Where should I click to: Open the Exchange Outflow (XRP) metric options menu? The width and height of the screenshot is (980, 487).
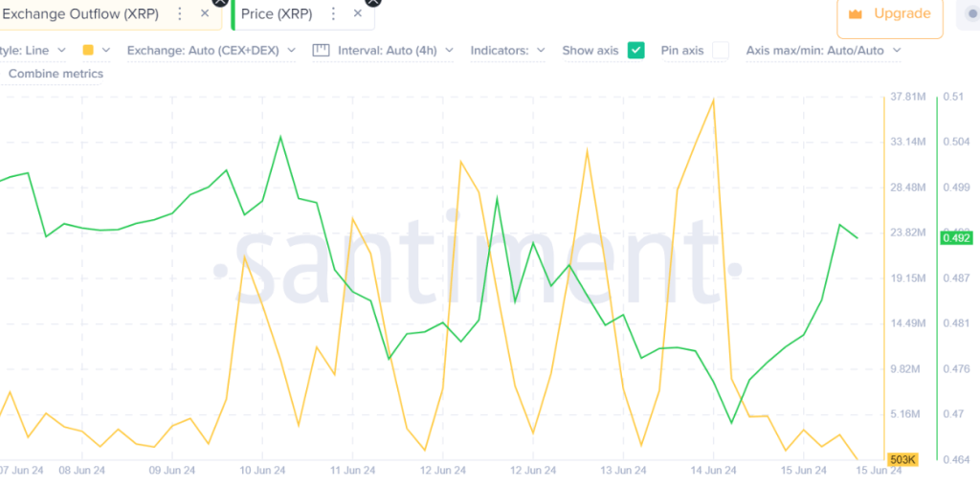pos(180,13)
